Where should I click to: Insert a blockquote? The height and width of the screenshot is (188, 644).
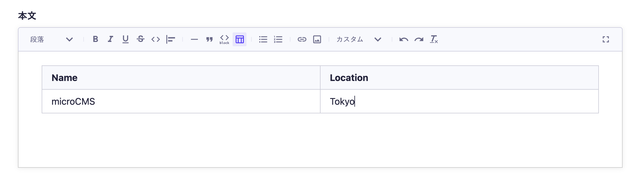(209, 39)
